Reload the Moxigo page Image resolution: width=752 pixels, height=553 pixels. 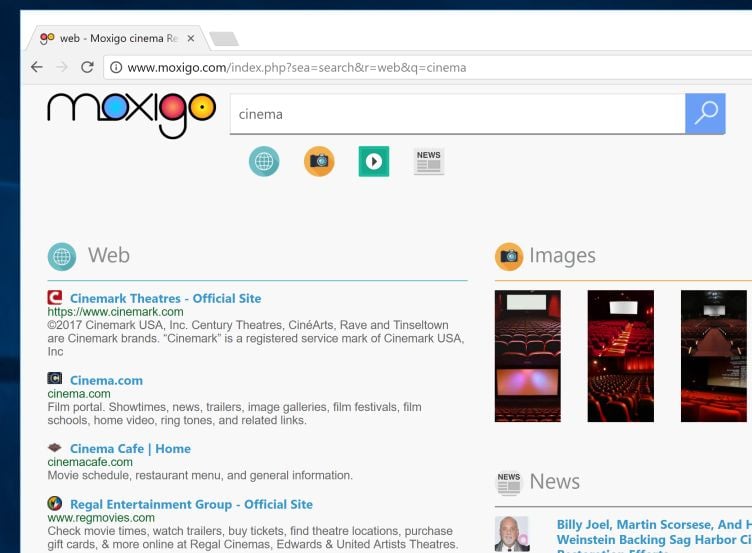point(87,67)
